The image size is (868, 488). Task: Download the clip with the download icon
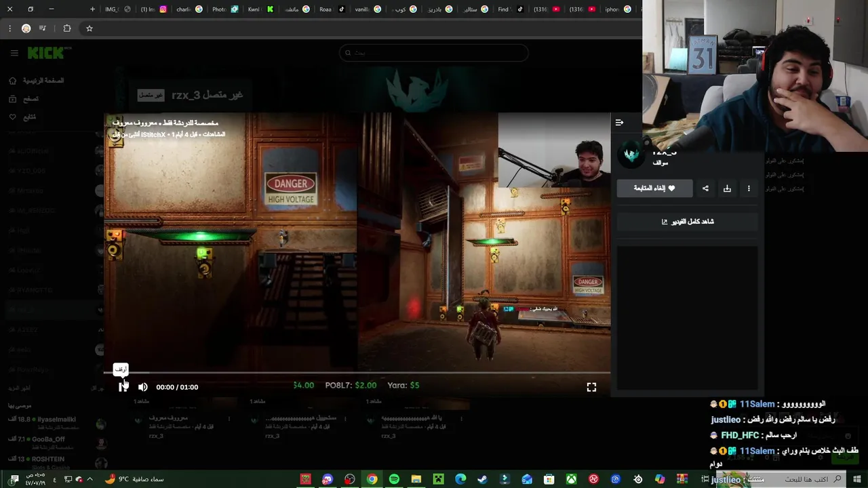pos(727,188)
